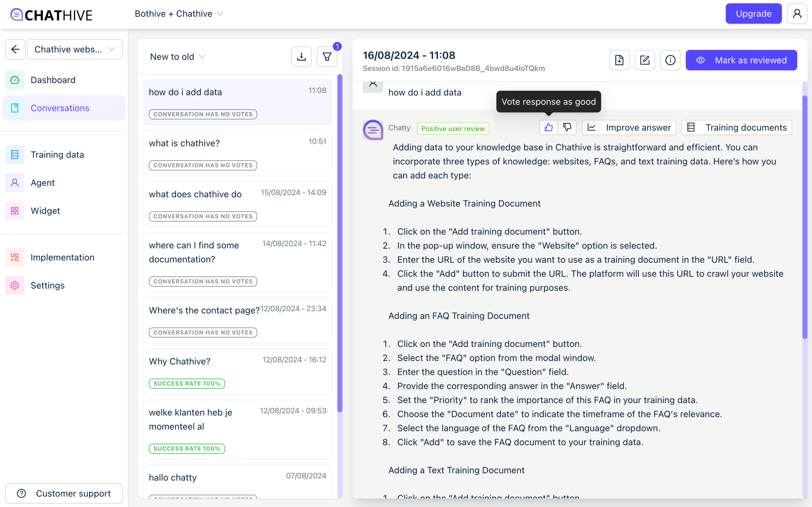Click the Upgrade button

point(753,14)
